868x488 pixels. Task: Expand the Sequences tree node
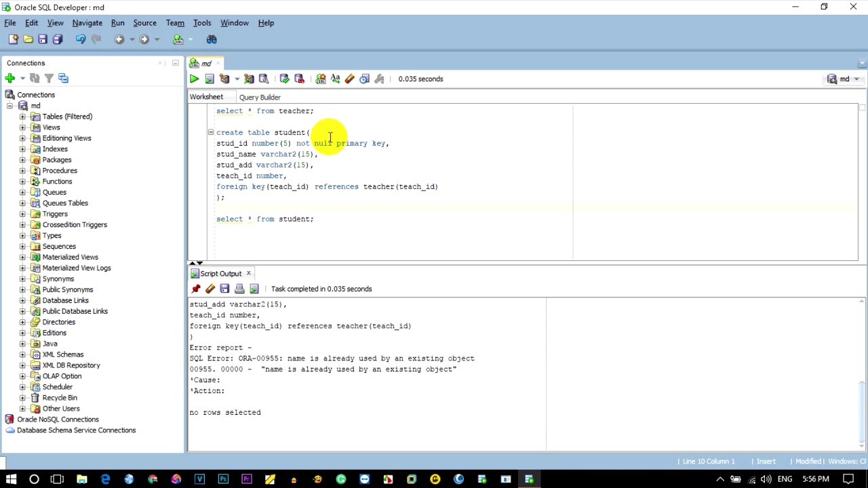click(x=22, y=247)
